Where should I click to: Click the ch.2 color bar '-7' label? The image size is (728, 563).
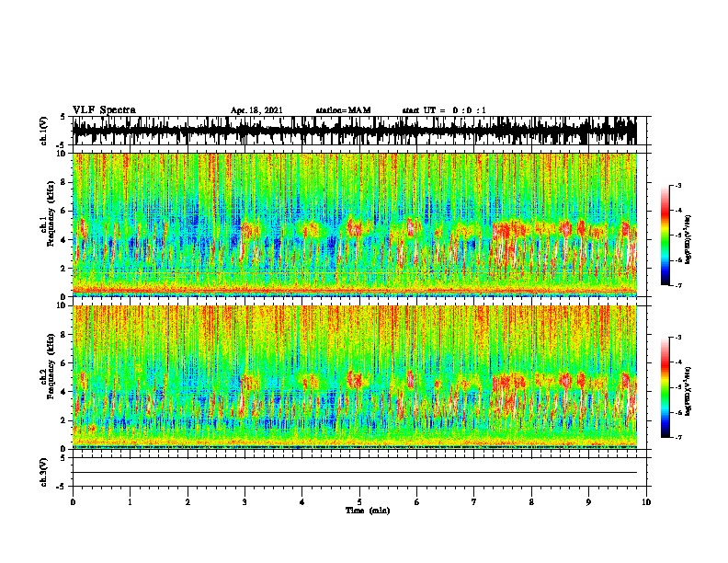click(678, 437)
